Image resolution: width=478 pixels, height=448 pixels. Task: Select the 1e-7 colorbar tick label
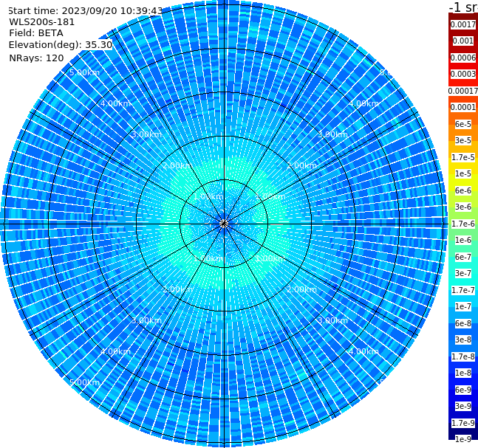click(x=463, y=306)
